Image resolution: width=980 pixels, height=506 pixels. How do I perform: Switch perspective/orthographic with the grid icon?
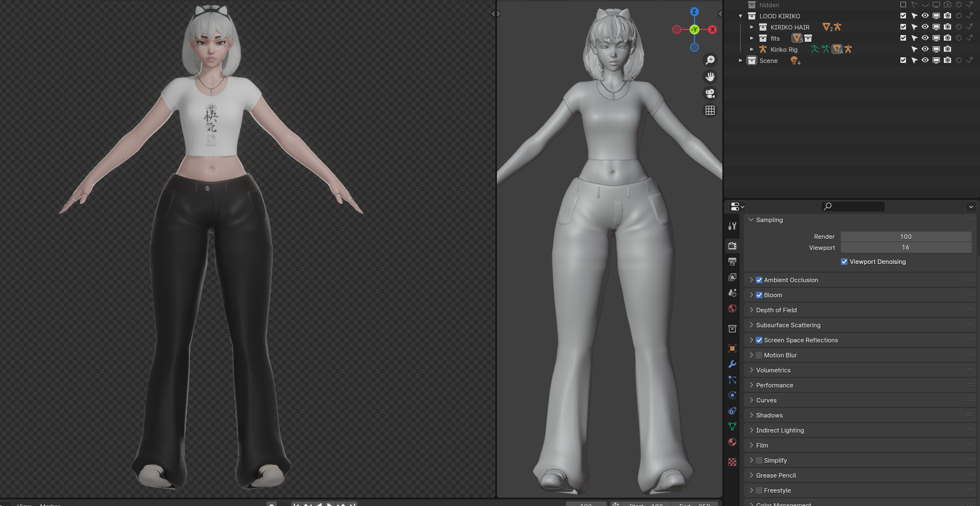pyautogui.click(x=710, y=110)
